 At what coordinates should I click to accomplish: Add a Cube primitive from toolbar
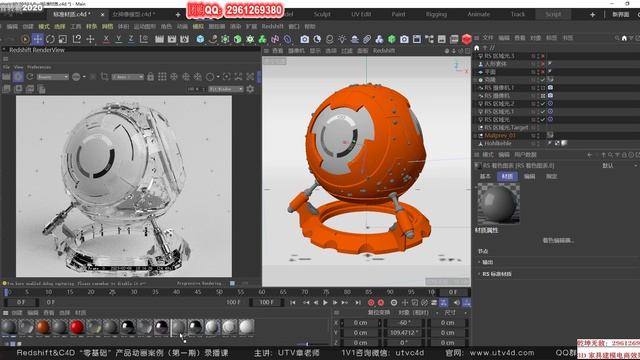(x=200, y=39)
